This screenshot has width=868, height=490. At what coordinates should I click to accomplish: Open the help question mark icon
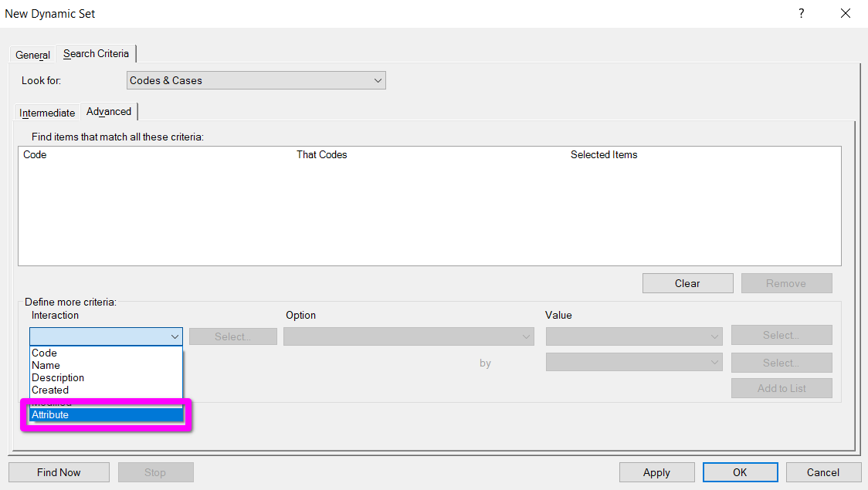tap(801, 14)
